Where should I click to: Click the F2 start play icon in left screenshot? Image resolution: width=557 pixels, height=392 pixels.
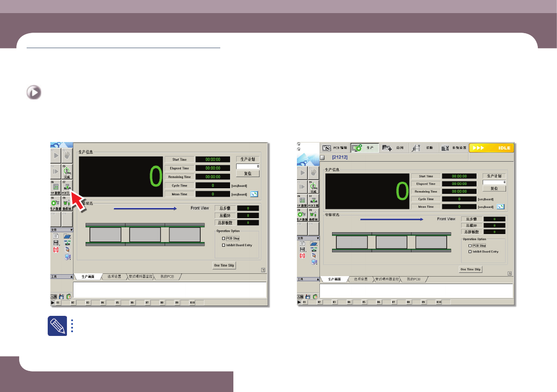pyautogui.click(x=56, y=156)
